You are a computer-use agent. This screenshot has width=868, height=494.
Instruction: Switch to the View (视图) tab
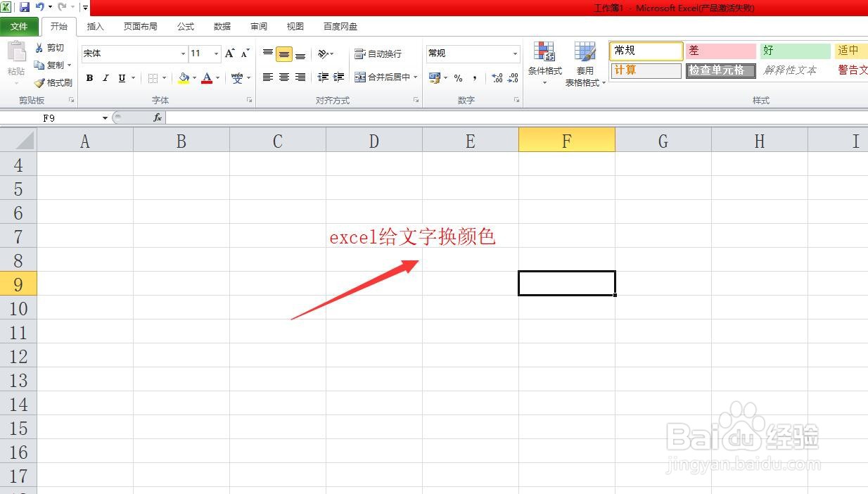point(295,26)
